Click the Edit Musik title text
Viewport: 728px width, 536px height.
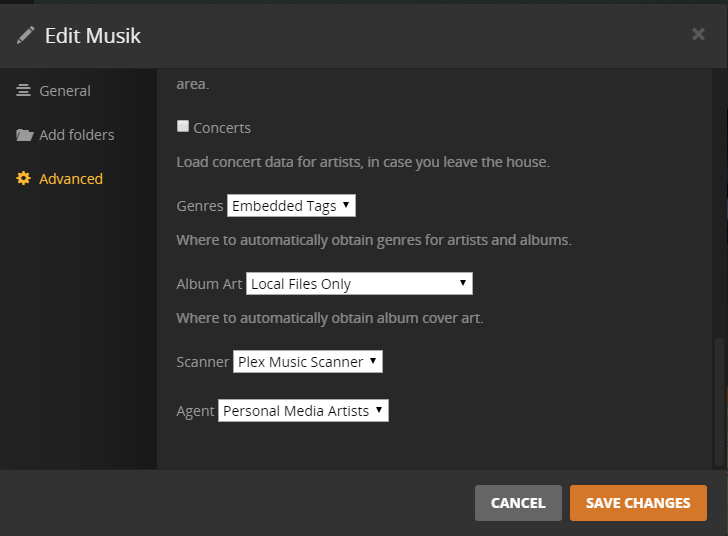click(x=93, y=36)
